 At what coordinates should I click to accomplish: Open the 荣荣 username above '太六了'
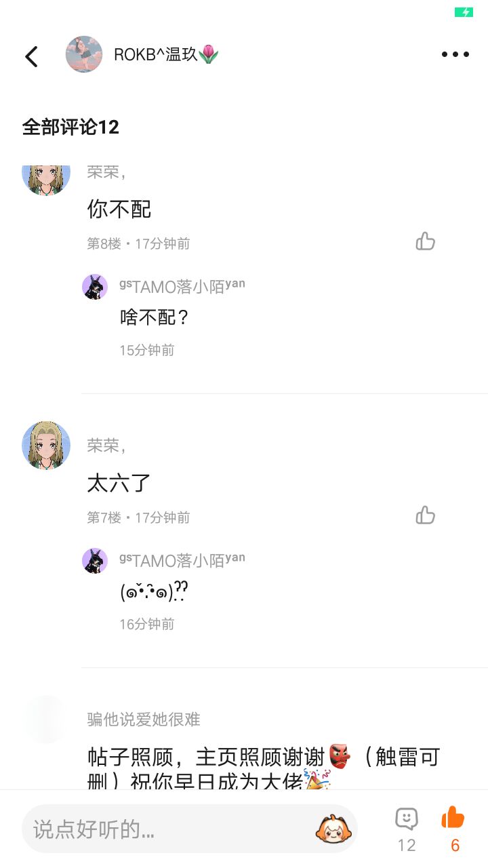tap(106, 446)
